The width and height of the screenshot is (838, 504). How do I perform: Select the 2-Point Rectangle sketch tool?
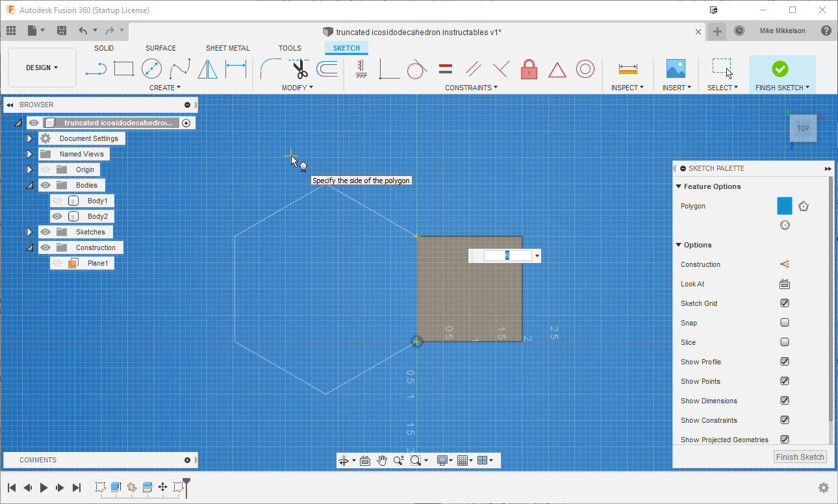[123, 68]
